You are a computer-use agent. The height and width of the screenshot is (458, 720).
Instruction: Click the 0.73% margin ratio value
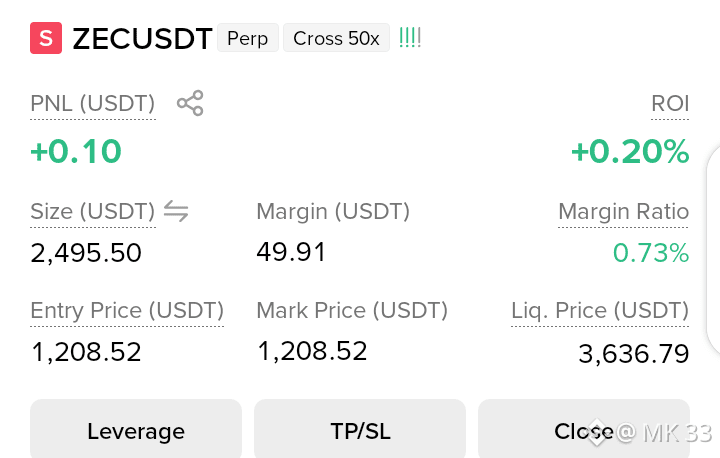651,253
